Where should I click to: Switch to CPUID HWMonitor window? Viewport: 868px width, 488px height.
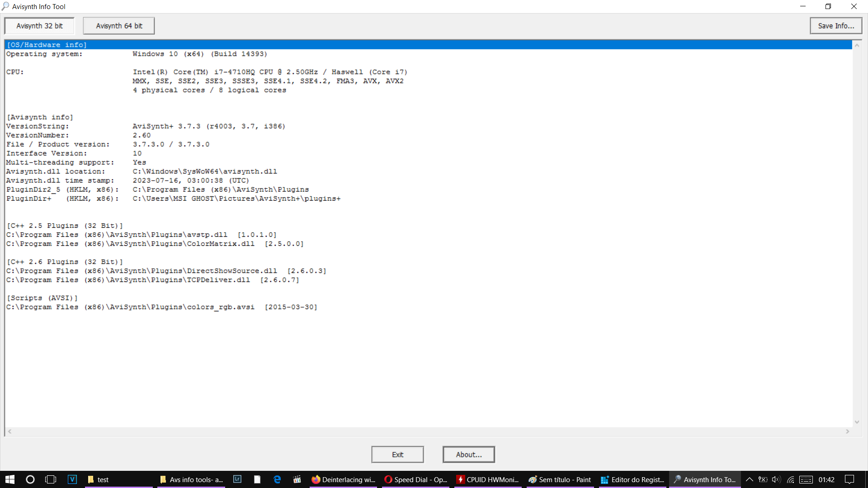(x=488, y=479)
